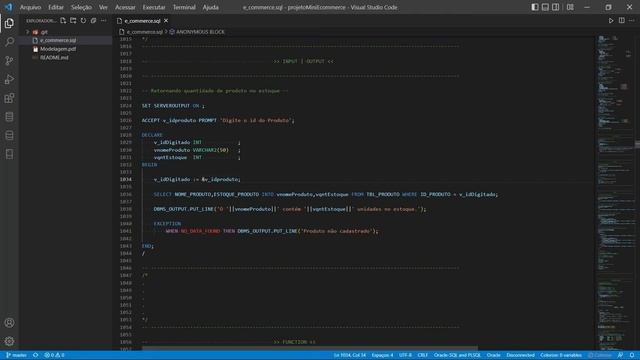The image size is (640, 360).
Task: Click Colorize variables status item
Action: (x=561, y=355)
